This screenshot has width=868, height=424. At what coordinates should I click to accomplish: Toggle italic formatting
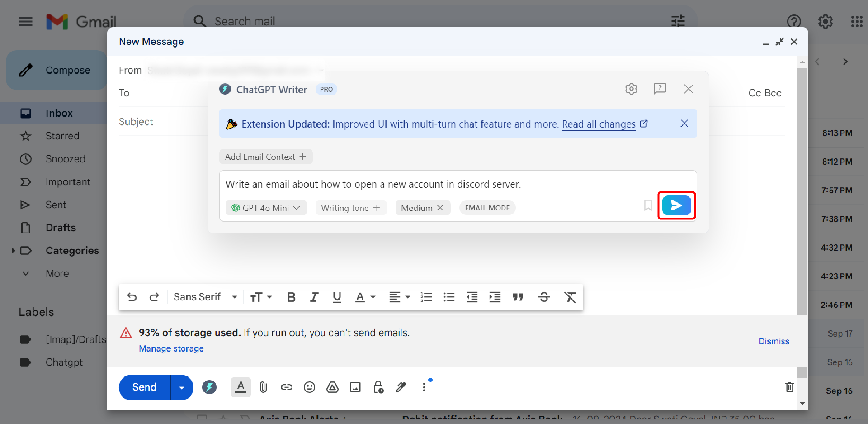click(x=314, y=297)
